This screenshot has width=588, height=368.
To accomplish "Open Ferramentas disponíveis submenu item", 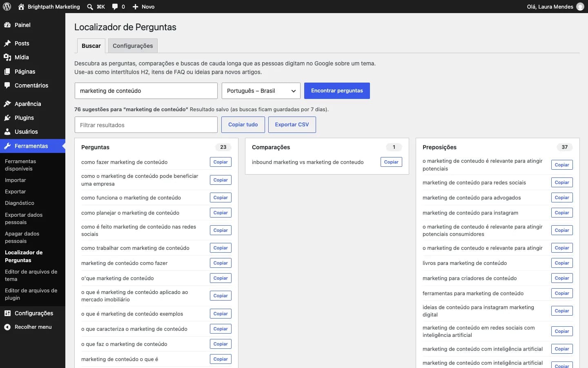I will click(20, 165).
